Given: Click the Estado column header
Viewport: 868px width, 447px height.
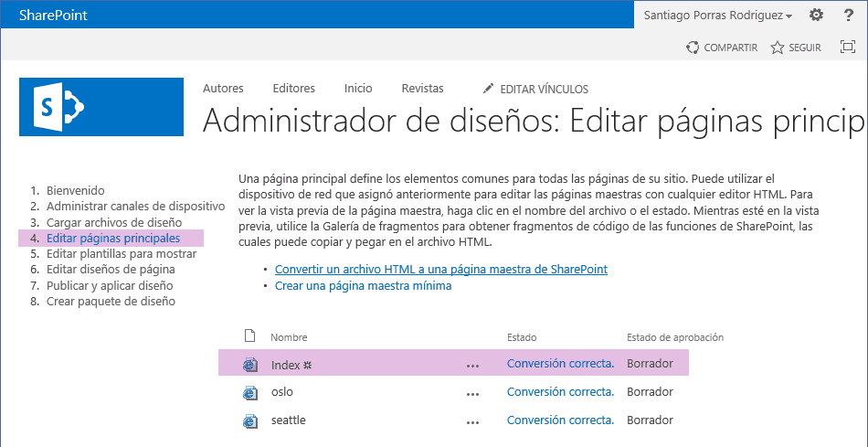Looking at the screenshot, I should [x=522, y=337].
